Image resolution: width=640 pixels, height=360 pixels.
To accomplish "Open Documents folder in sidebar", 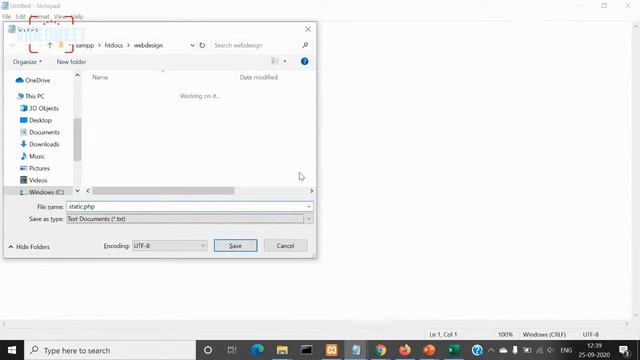I will pyautogui.click(x=40, y=132).
